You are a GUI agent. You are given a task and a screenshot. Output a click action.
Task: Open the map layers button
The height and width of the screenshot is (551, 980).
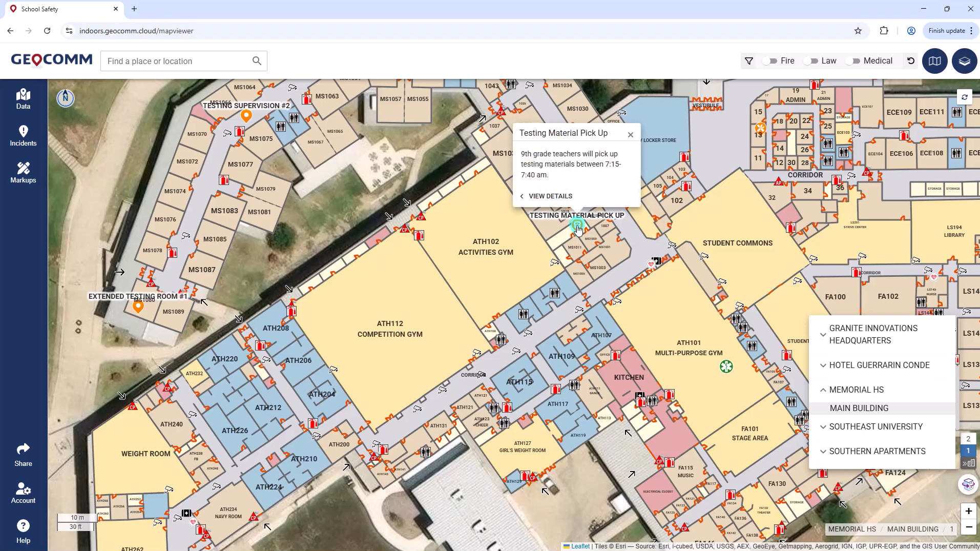point(965,61)
